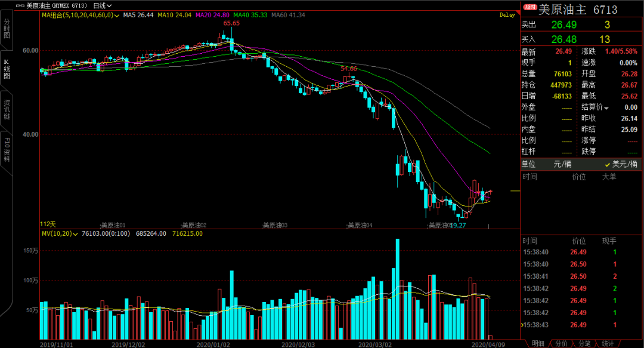Open the 结算价 dropdown arrow
644x348 pixels.
pos(606,108)
